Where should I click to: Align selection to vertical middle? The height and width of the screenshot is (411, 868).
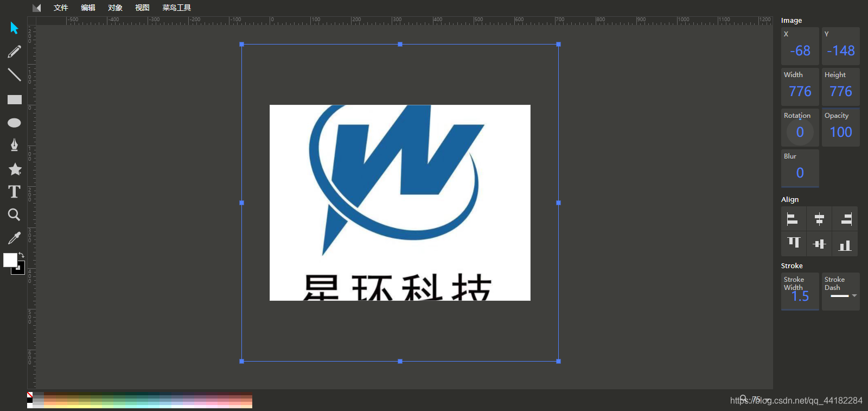[819, 244]
